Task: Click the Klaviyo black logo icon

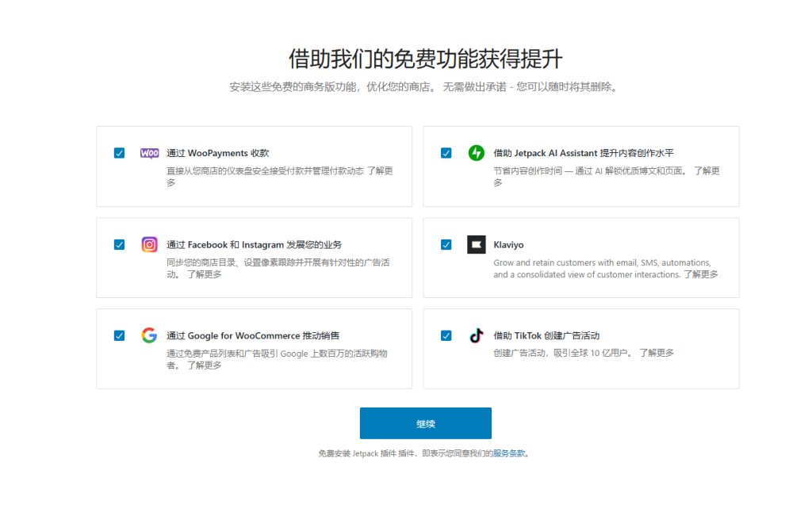Action: tap(476, 244)
